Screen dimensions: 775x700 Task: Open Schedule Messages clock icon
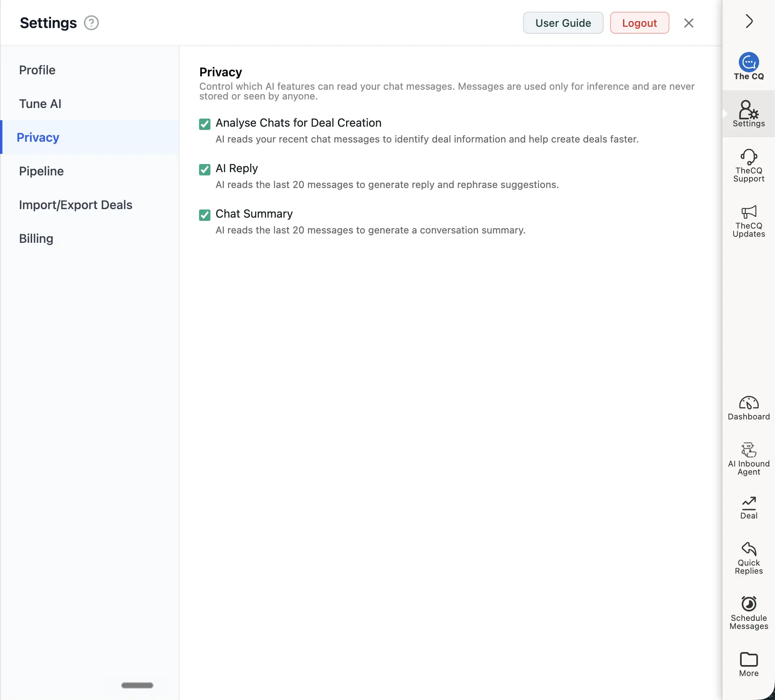coord(749,604)
